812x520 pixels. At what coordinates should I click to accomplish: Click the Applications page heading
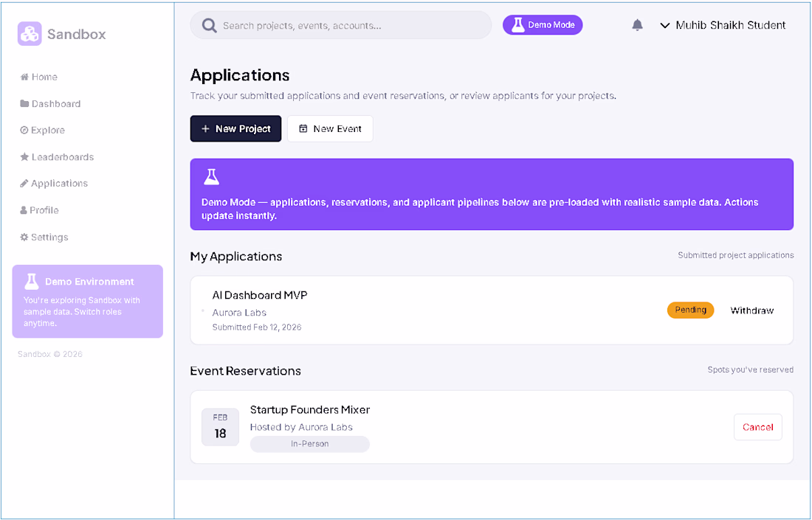(x=240, y=75)
